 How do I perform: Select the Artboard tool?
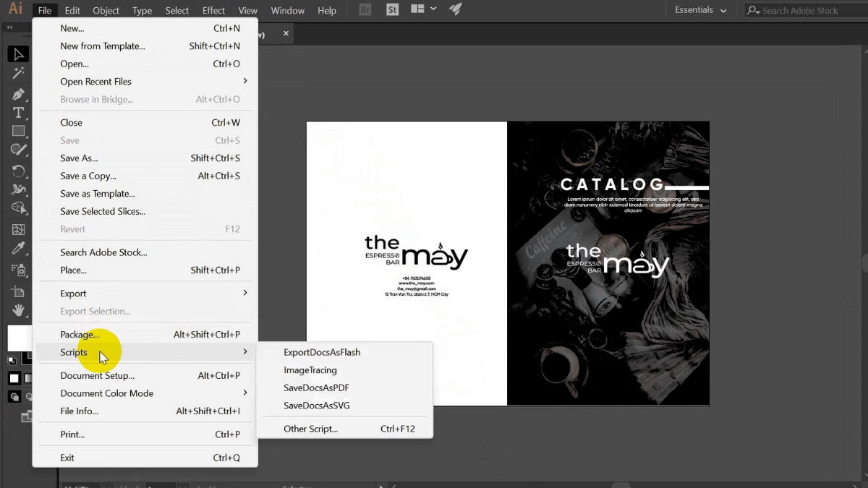pos(18,291)
